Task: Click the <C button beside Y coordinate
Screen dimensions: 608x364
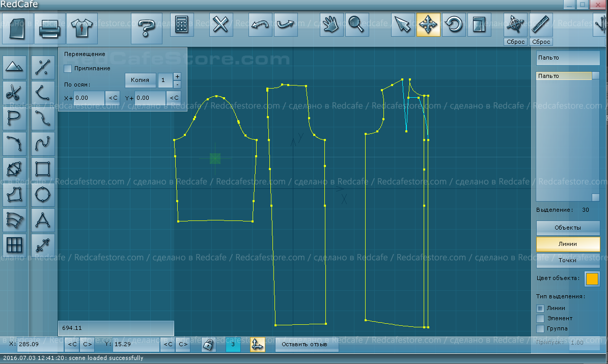Action: [168, 344]
